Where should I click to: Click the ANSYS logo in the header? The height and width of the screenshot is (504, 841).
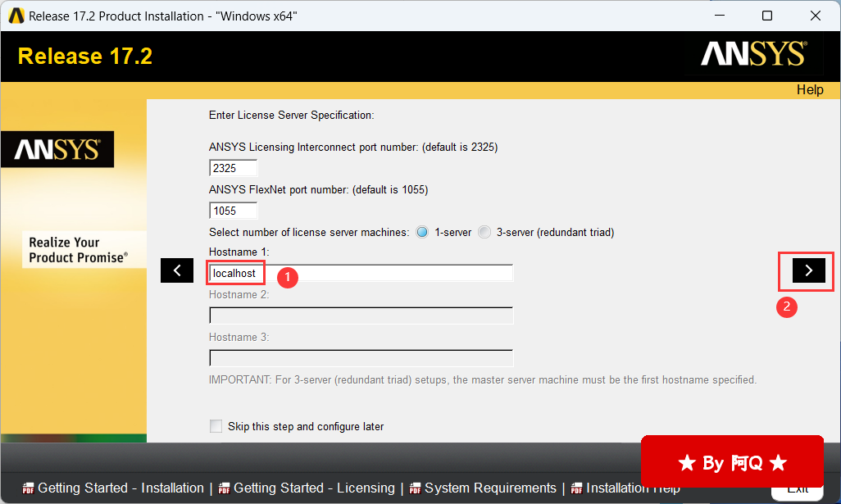(753, 54)
